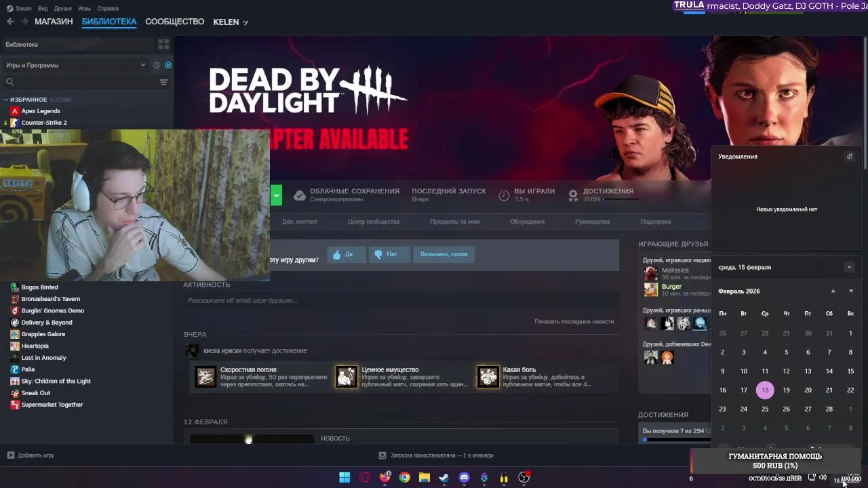Go forward with the right arrow
Image resolution: width=868 pixels, height=488 pixels.
tap(24, 22)
